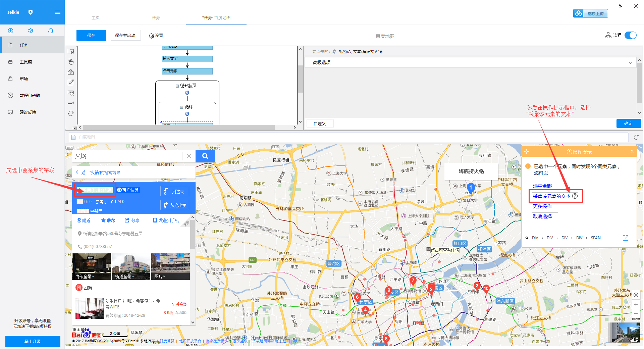Click the 马上升级 upgrade button

(x=33, y=341)
